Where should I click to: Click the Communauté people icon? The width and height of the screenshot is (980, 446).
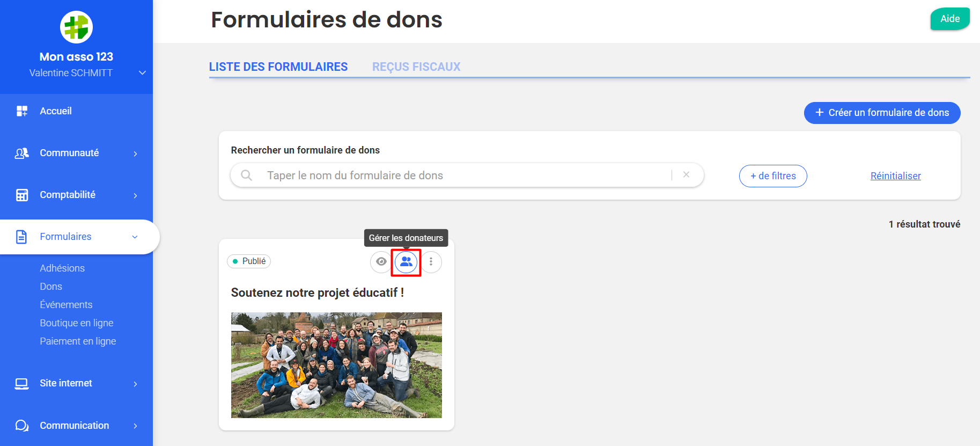click(22, 153)
